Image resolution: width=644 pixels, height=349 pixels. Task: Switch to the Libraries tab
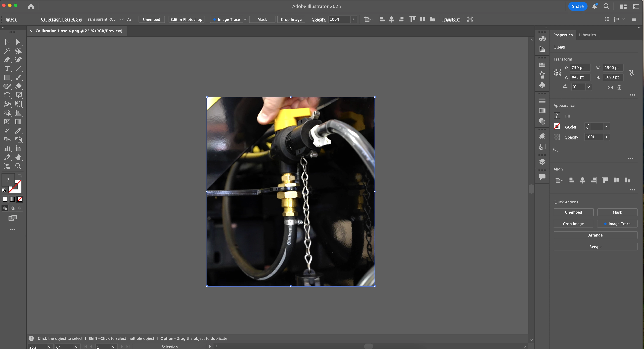(x=587, y=35)
